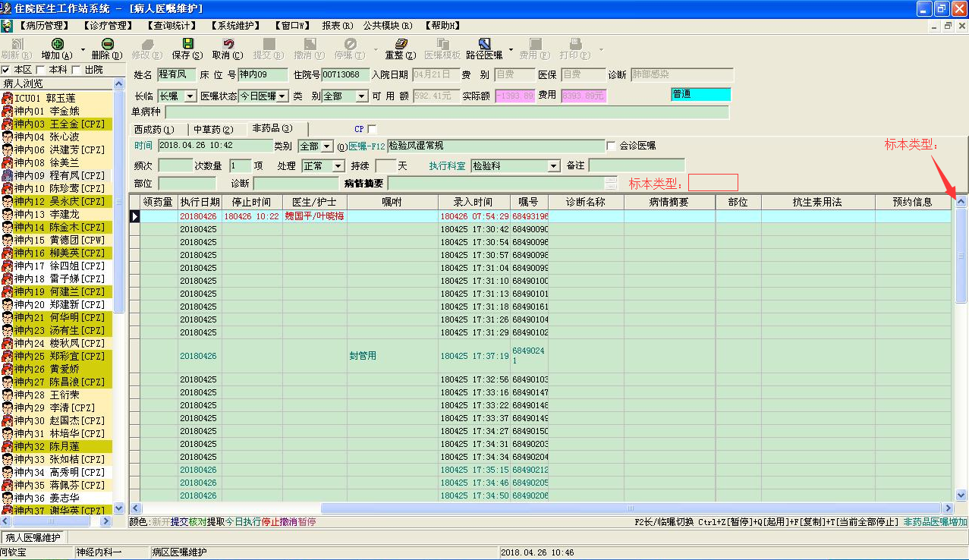The image size is (969, 560).
Task: Click the 录入时间 column header
Action: [x=473, y=202]
